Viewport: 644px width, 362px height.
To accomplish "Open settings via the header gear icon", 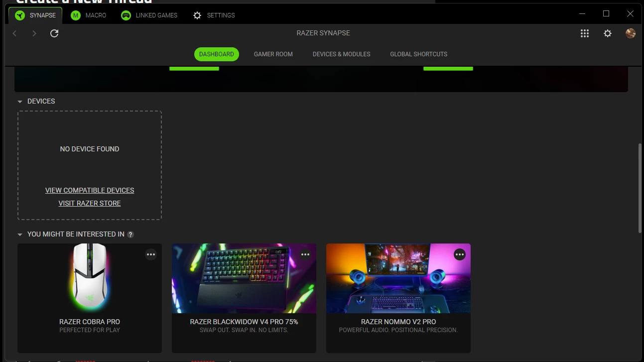I will point(608,33).
